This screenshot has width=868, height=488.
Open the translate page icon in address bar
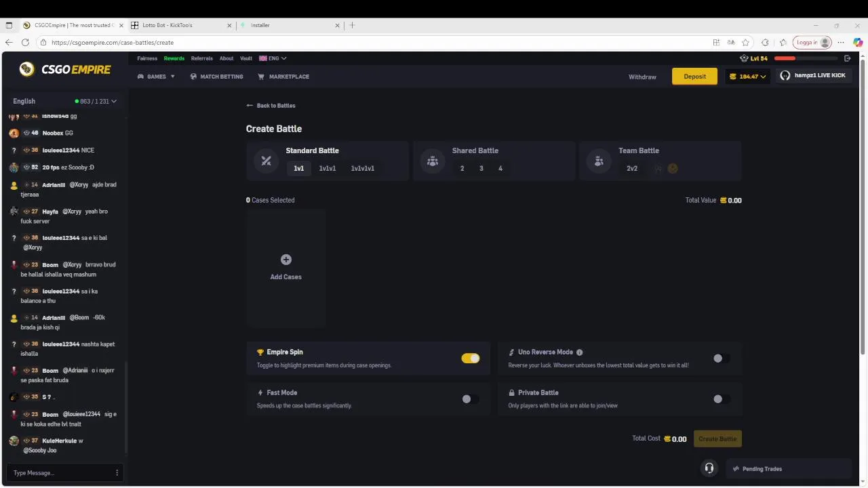point(731,42)
